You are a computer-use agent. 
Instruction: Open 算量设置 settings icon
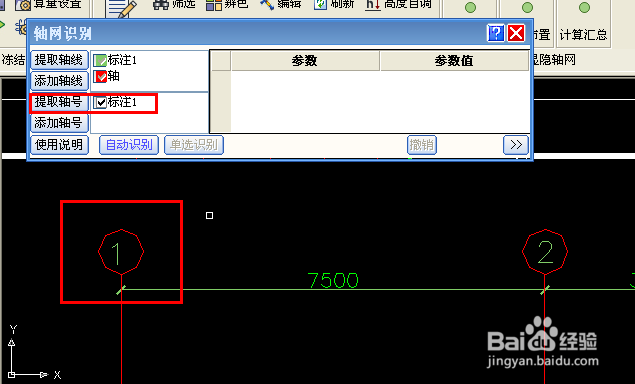click(x=23, y=5)
